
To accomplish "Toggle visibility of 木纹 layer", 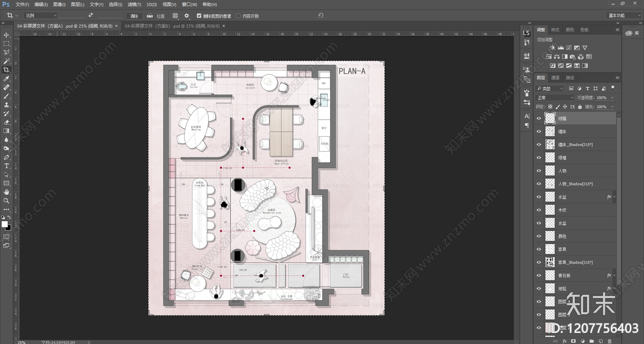I will pyautogui.click(x=539, y=210).
